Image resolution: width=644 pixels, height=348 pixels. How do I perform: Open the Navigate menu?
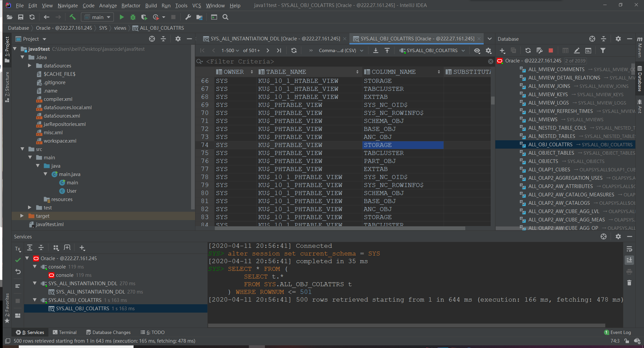click(67, 5)
